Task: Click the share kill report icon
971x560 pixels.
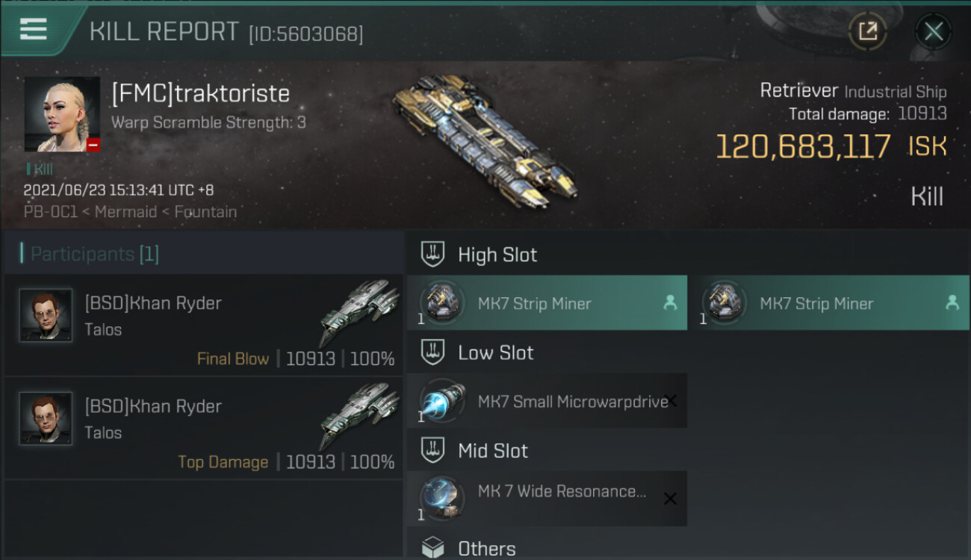Action: point(867,31)
